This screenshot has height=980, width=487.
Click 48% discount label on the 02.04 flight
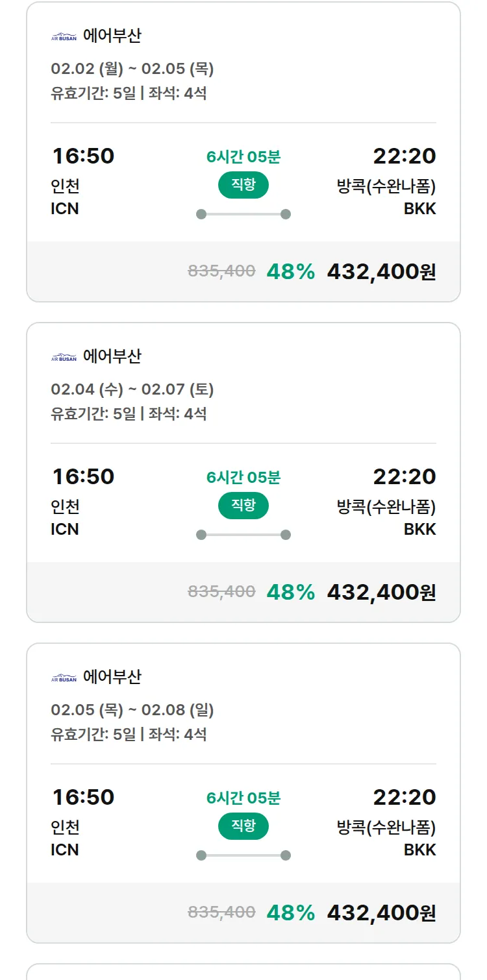pos(290,592)
